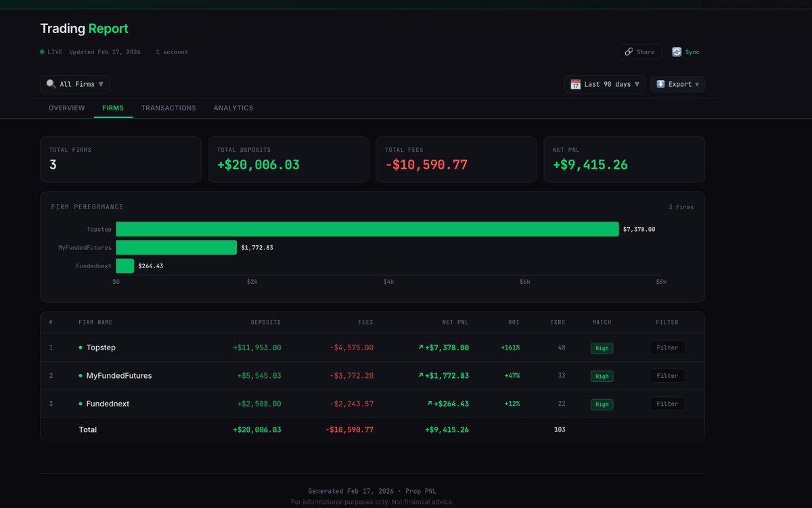Click the green dot beside Topstep
This screenshot has width=812, height=508.
click(81, 347)
